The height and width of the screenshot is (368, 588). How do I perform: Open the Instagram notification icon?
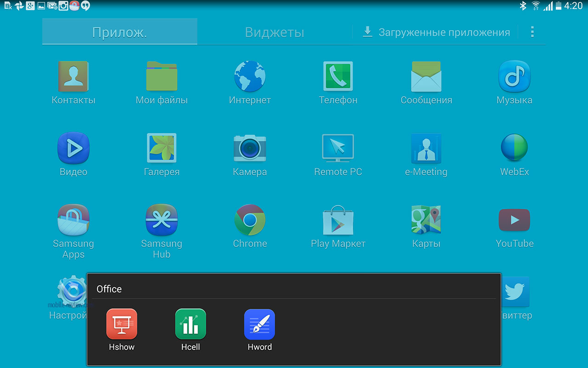[x=63, y=6]
